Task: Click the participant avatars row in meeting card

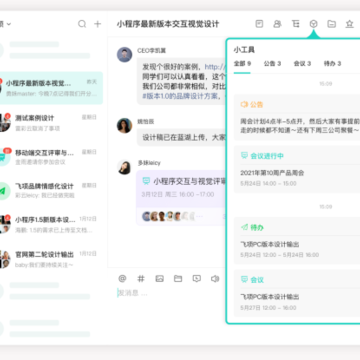Action: point(168,216)
